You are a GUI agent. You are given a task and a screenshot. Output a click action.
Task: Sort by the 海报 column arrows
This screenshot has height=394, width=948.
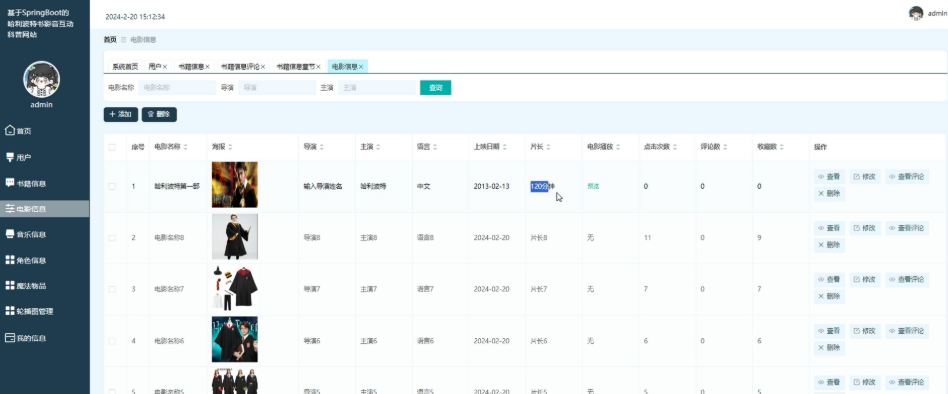pyautogui.click(x=230, y=147)
